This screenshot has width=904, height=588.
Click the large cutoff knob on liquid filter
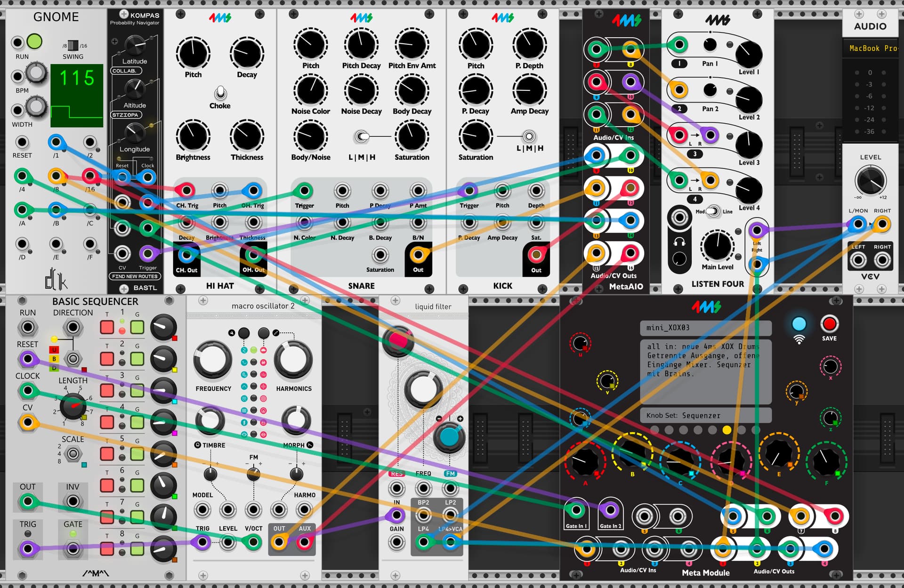click(423, 389)
